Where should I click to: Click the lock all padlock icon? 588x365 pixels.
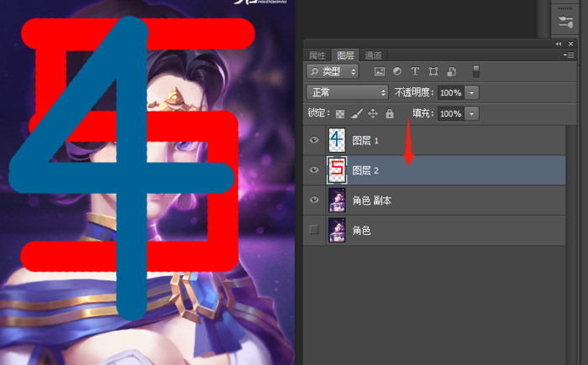pos(389,113)
